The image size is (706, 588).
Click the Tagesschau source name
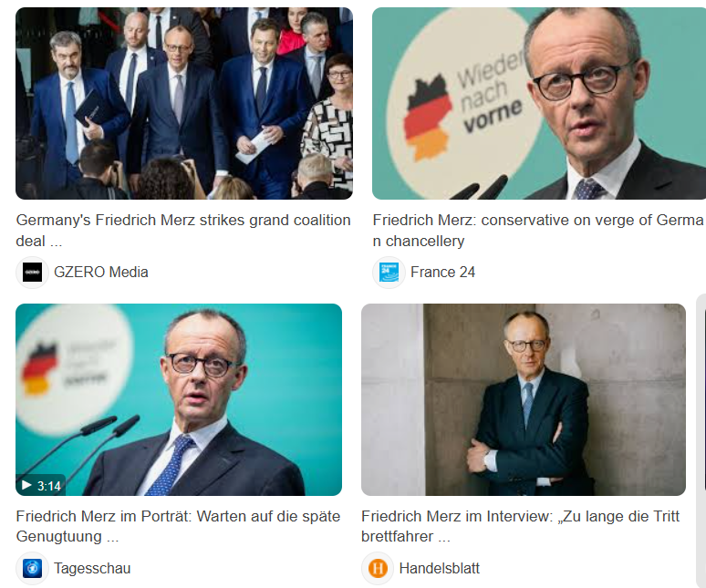tap(92, 568)
